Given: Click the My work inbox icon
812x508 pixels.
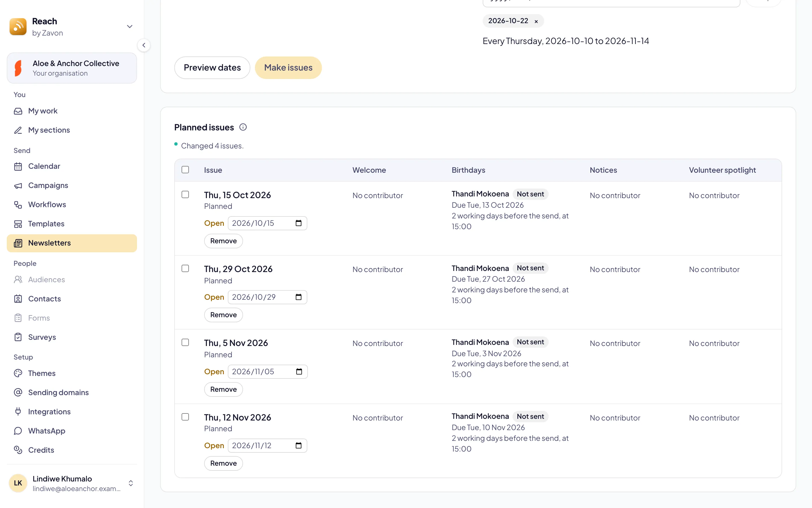Looking at the screenshot, I should click(18, 111).
